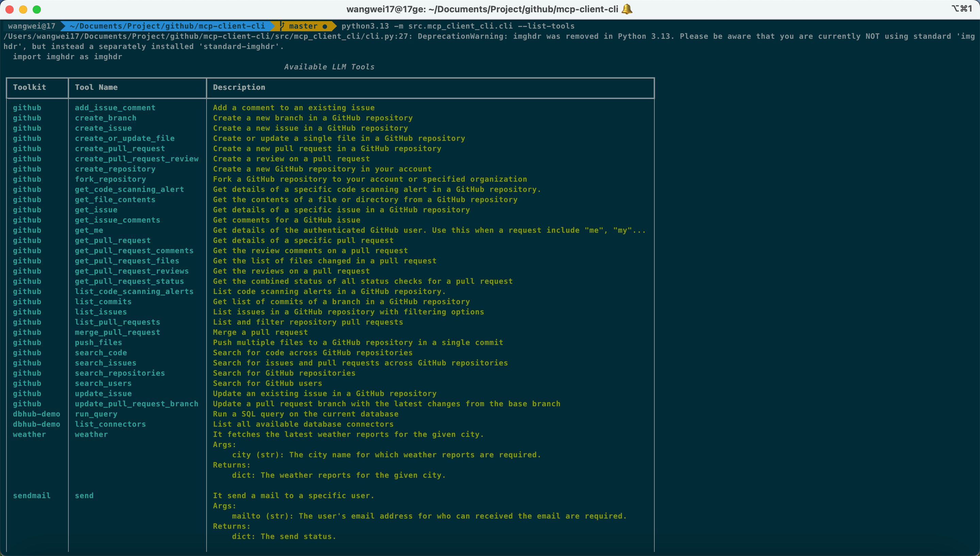The width and height of the screenshot is (980, 556).
Task: Click the green zoom window button
Action: [x=37, y=9]
